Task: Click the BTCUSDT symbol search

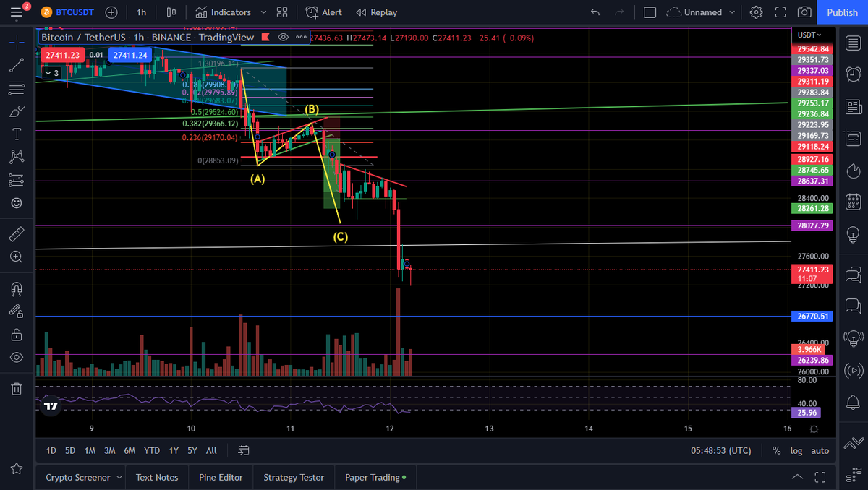Action: point(68,12)
